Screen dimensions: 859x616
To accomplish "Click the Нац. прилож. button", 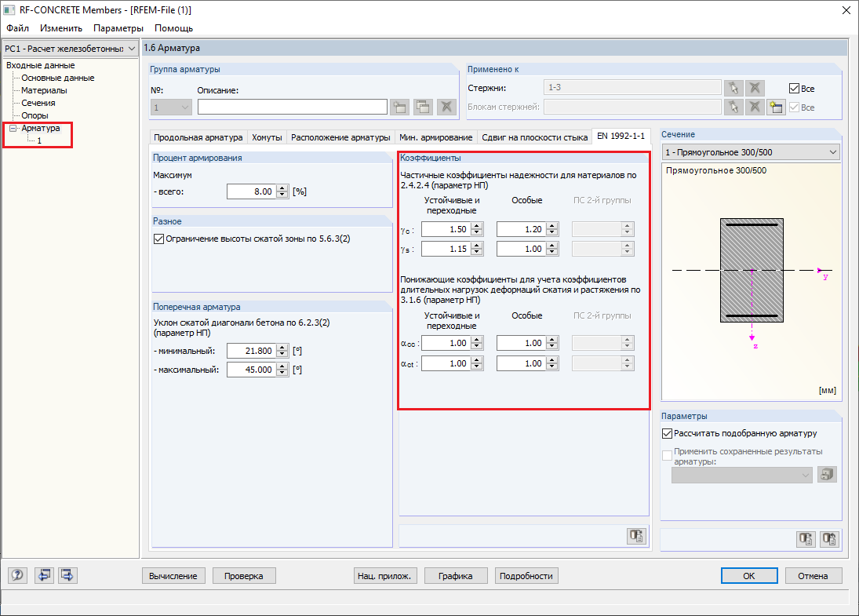I will click(x=384, y=576).
